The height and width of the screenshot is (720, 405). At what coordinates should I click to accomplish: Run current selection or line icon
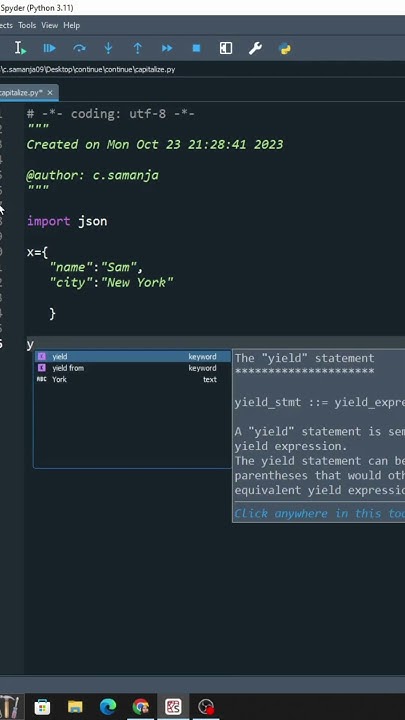click(x=20, y=48)
